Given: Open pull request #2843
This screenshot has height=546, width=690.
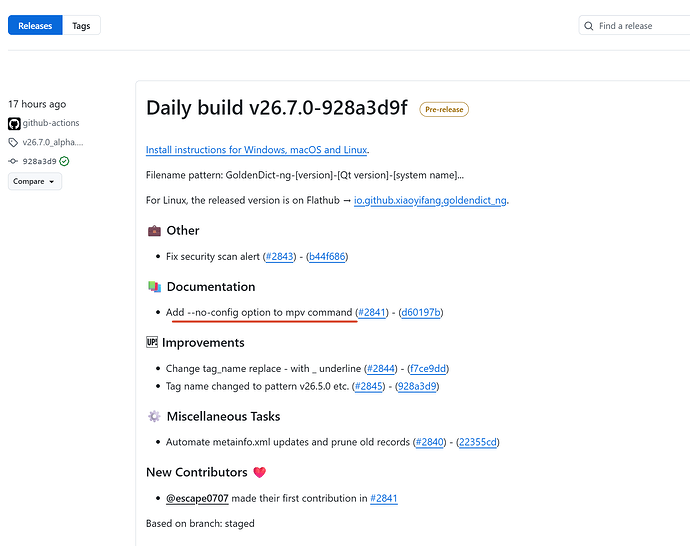Looking at the screenshot, I should tap(279, 257).
